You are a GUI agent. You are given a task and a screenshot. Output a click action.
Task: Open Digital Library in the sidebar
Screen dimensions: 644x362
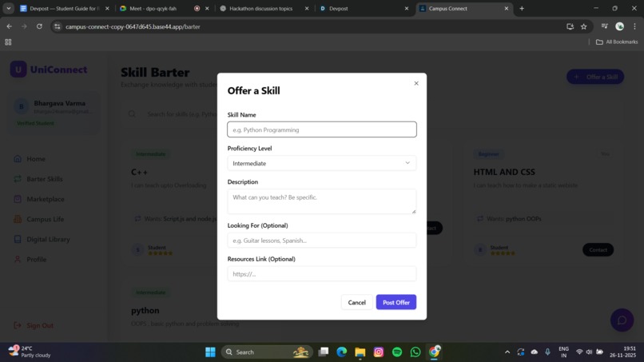click(48, 239)
